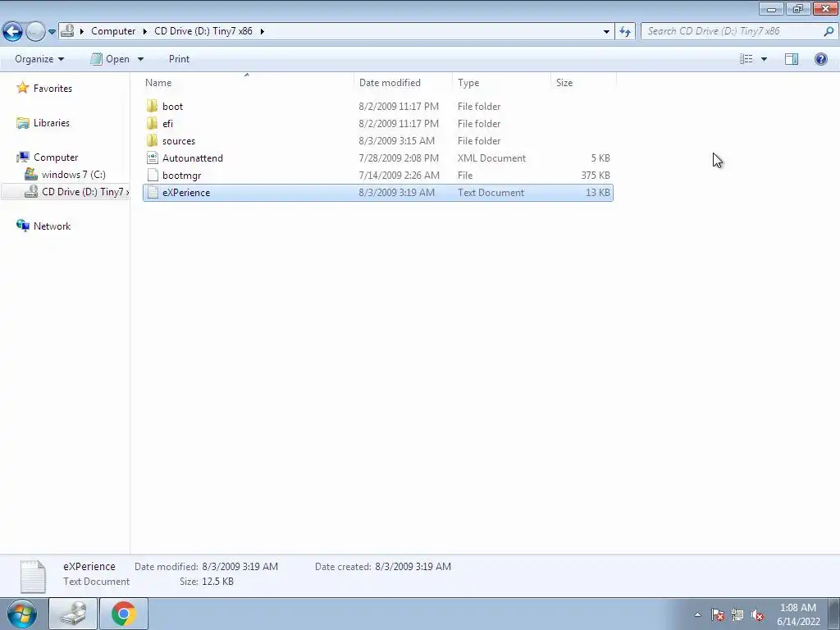Click the greyed Forward arrow button
The image size is (840, 630).
point(35,31)
